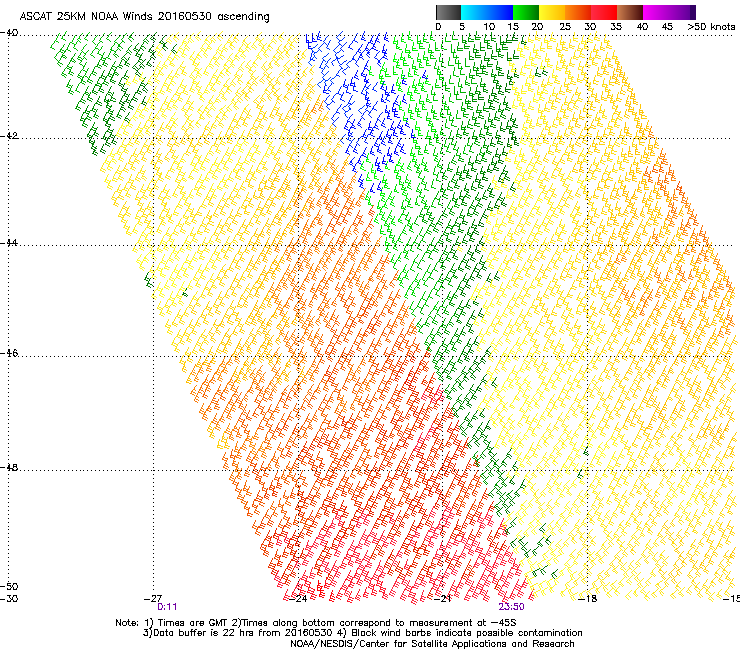The image size is (740, 650).
Task: Click the note line starting "Note: 1) Times are GMT"
Action: 316,623
